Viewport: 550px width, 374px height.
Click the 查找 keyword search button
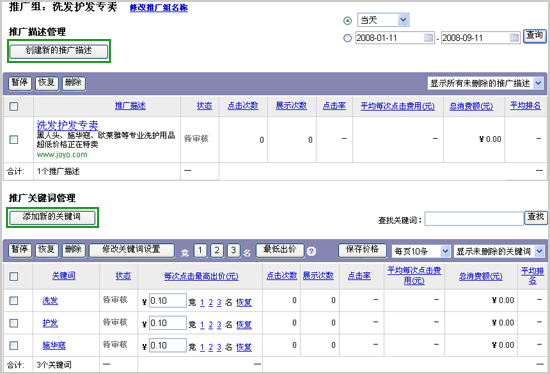click(x=536, y=218)
